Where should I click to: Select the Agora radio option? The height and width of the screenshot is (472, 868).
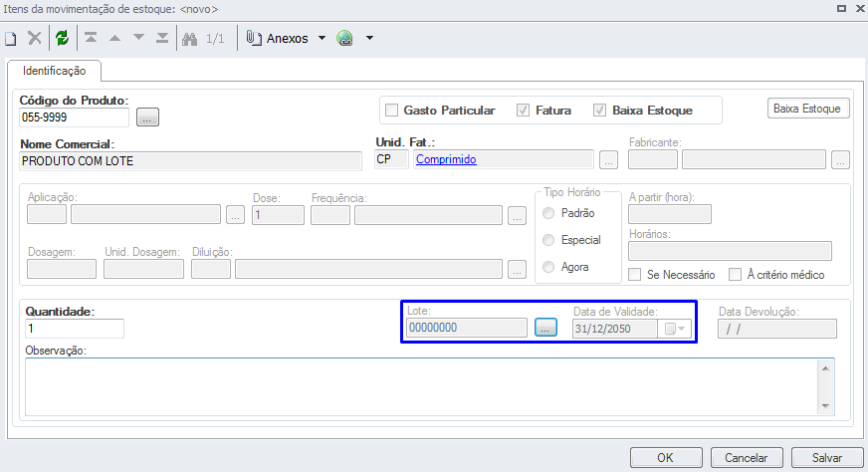548,267
